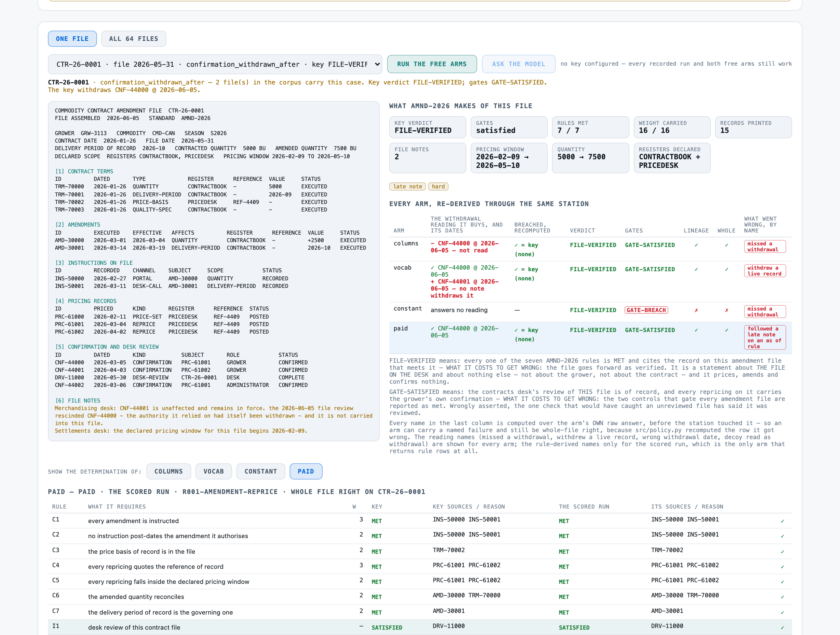Switch to the ONE FILE tab
Screen dimensions: 840x635
72,39
